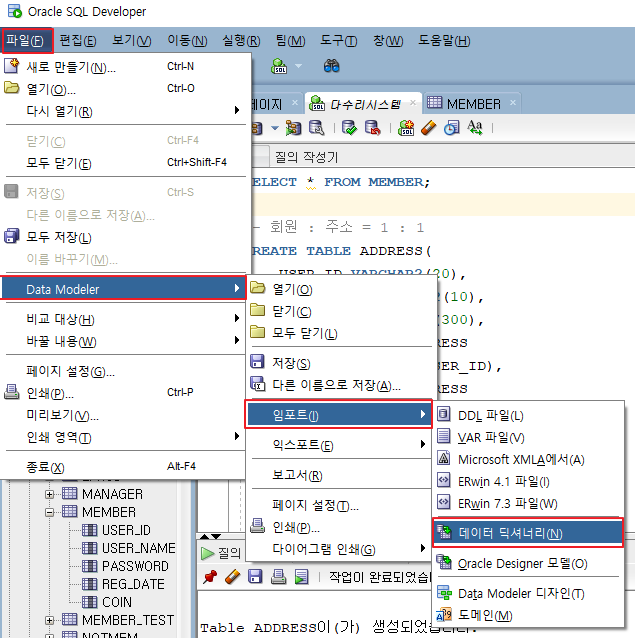The height and width of the screenshot is (638, 635).
Task: Import Oracle Designer 모델(O)
Action: [528, 563]
